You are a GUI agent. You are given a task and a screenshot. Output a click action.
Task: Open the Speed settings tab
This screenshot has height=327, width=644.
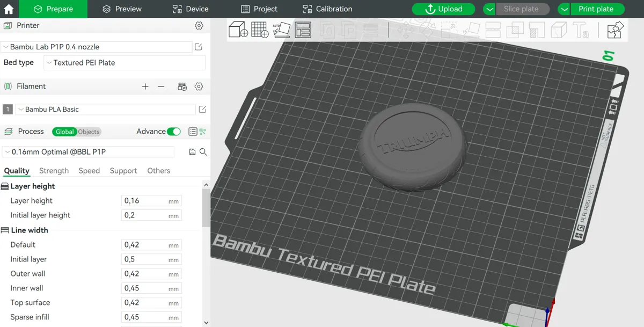[89, 171]
